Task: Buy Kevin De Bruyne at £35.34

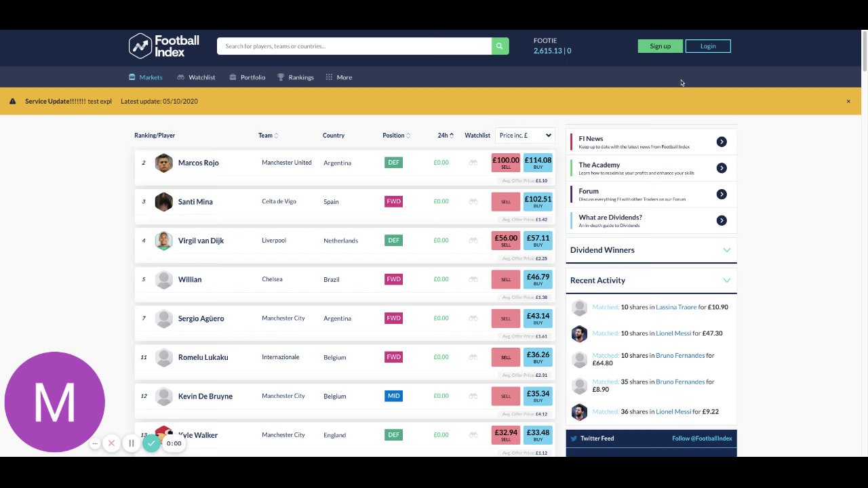Action: [538, 396]
